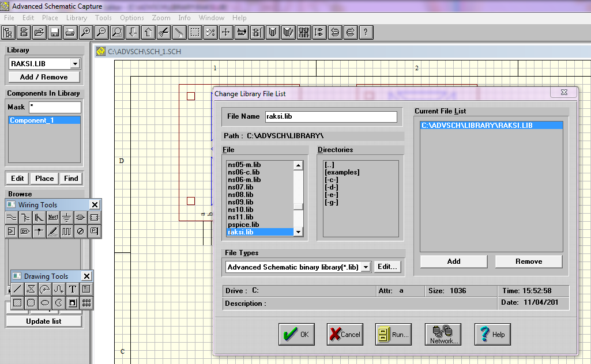The height and width of the screenshot is (364, 591).
Task: Click the Mask input field
Action: (55, 107)
